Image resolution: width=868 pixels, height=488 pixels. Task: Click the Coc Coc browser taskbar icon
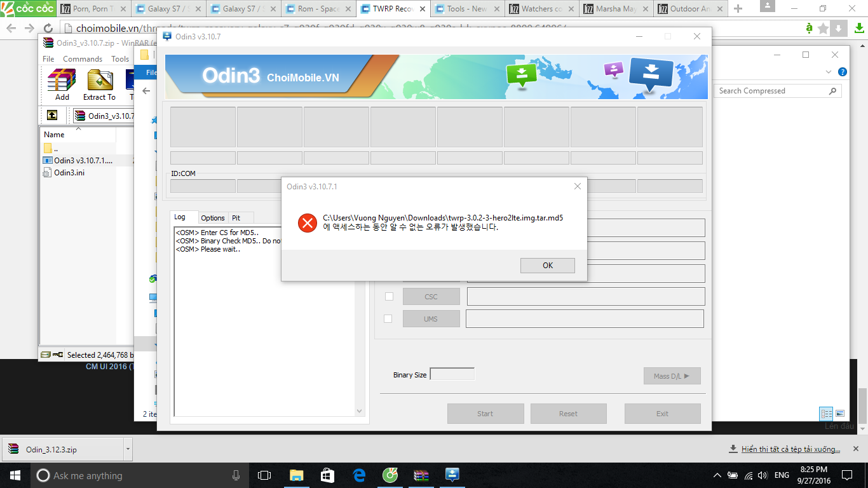tap(390, 475)
